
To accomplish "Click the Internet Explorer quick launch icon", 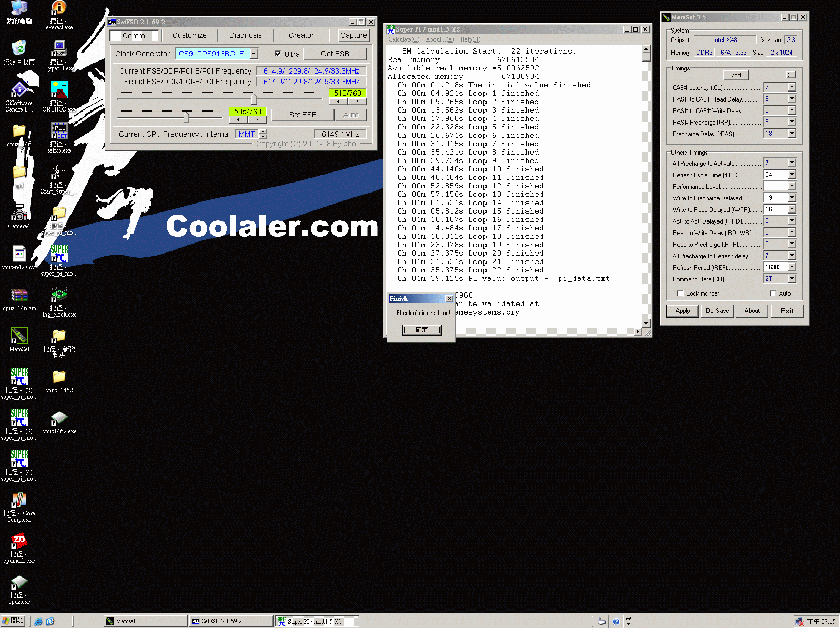I will [x=38, y=621].
